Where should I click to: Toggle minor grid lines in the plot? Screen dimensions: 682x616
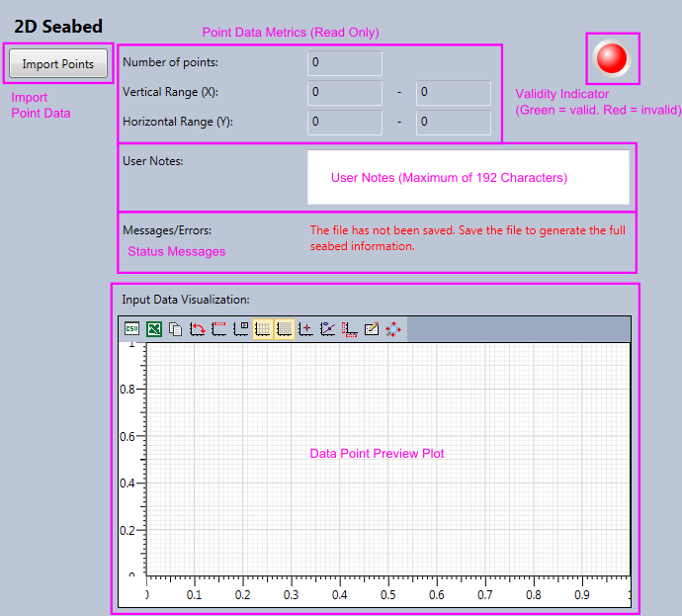click(285, 329)
